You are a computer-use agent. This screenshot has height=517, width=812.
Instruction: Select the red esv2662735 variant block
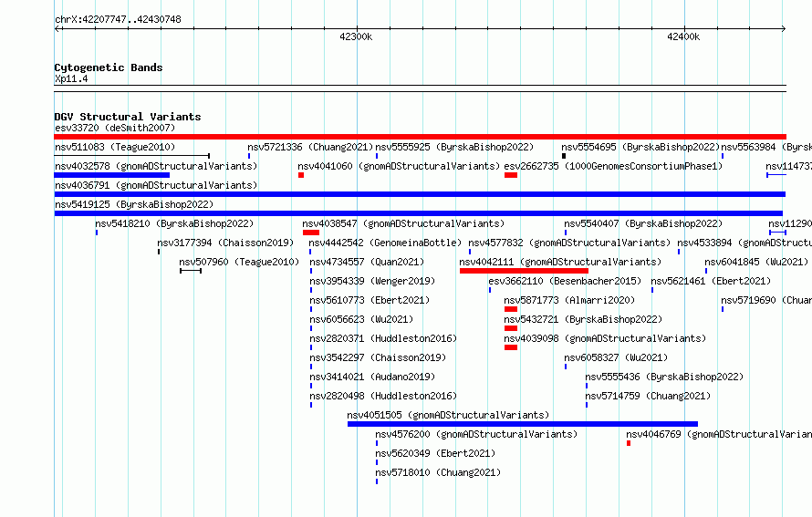coord(511,175)
